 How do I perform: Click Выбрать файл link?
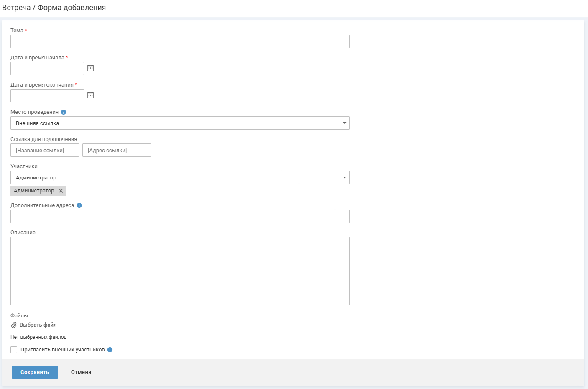[x=38, y=325]
